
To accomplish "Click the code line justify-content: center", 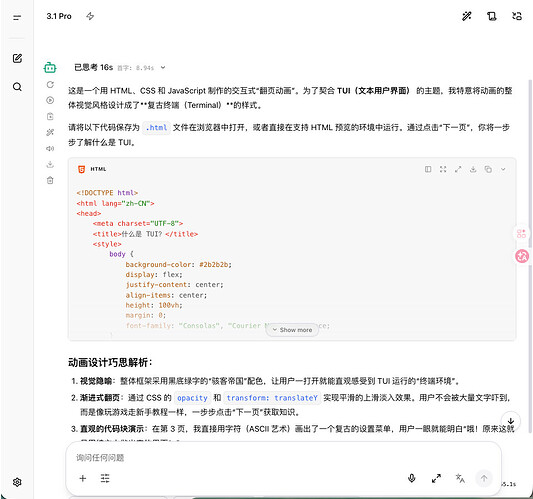I will [x=174, y=285].
